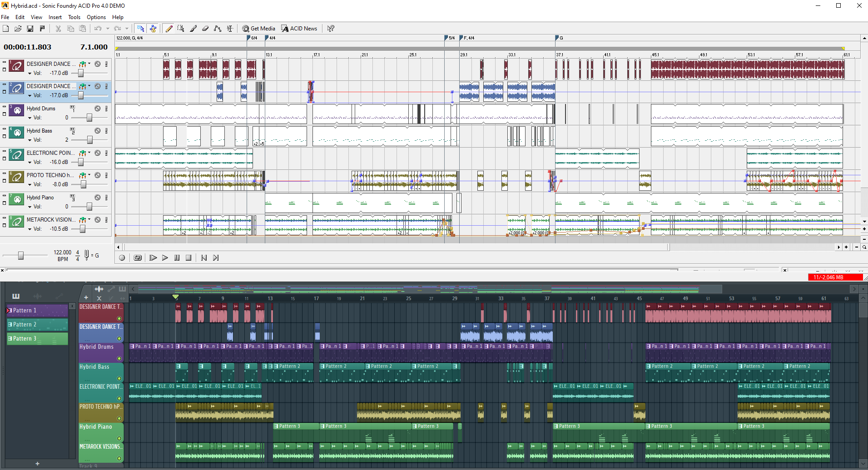
Task: Click the piano keys icon above pattern list
Action: (16, 296)
